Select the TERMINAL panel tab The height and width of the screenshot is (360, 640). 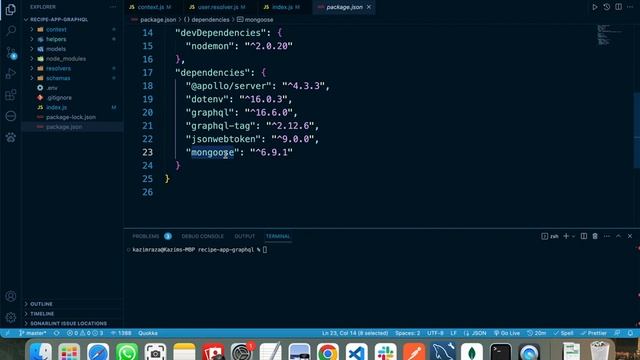pyautogui.click(x=278, y=236)
